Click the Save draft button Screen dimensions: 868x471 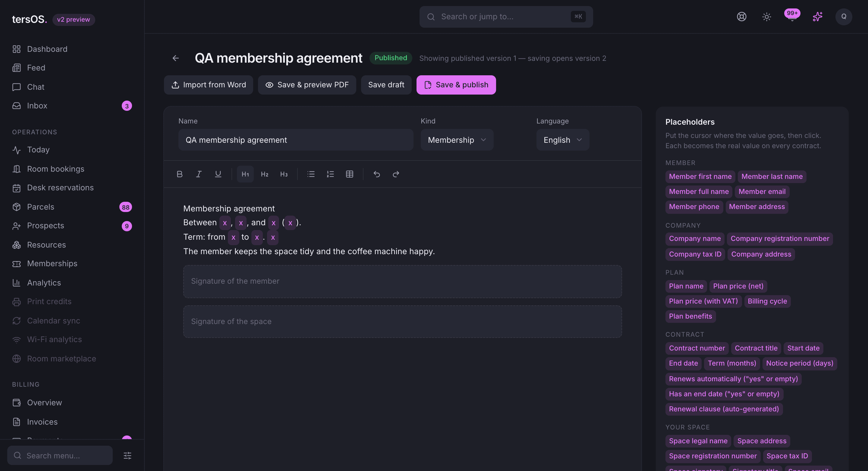coord(386,85)
